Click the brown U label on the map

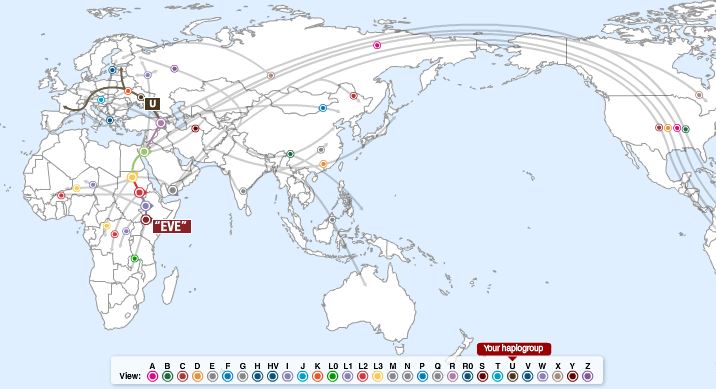pos(153,104)
